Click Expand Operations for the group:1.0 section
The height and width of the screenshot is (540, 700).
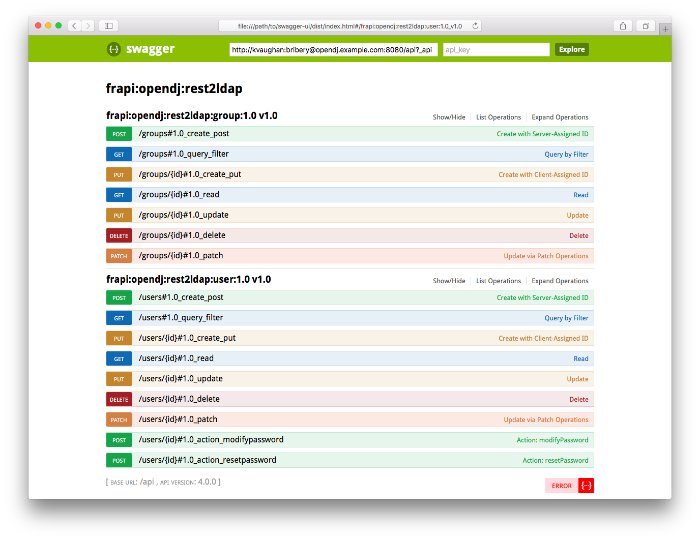tap(560, 117)
